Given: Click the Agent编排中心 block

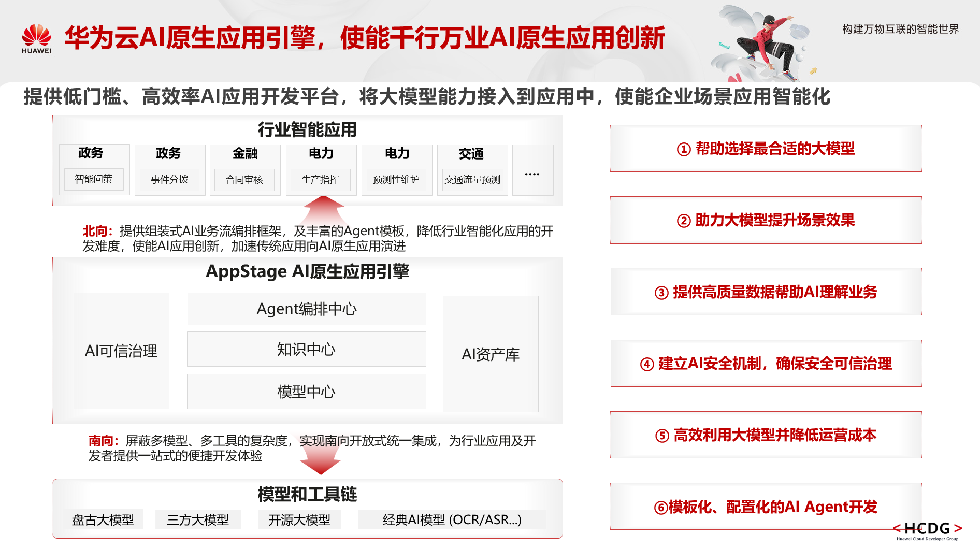Looking at the screenshot, I should pos(307,309).
